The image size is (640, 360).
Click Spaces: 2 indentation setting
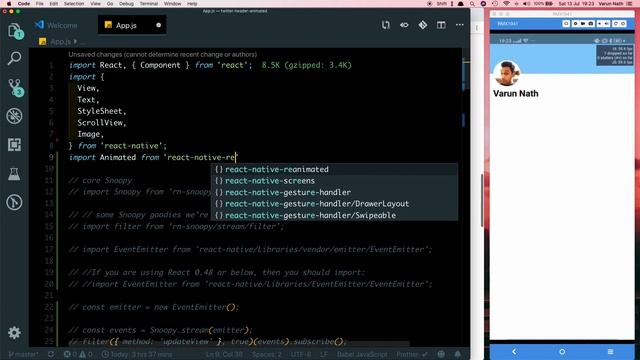pos(266,354)
